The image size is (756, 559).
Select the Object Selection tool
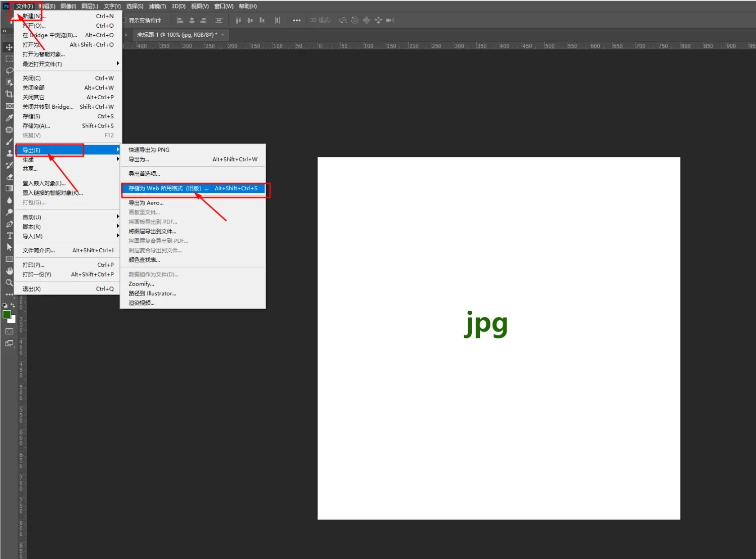tap(9, 82)
